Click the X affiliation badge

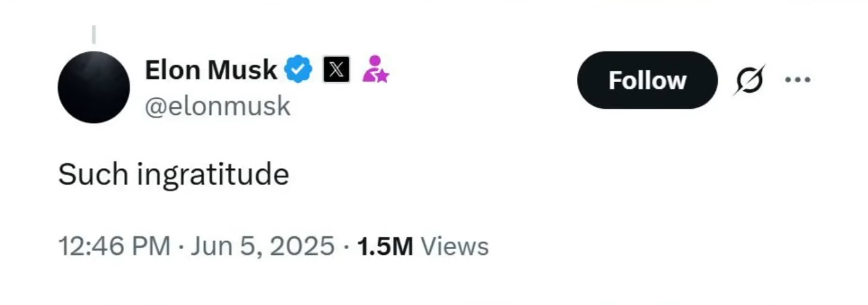(x=336, y=69)
